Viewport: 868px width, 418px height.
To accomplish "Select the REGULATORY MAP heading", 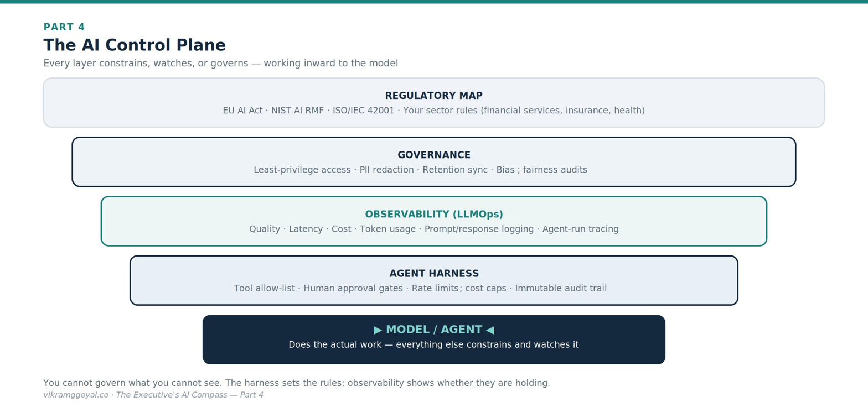I will pyautogui.click(x=433, y=96).
